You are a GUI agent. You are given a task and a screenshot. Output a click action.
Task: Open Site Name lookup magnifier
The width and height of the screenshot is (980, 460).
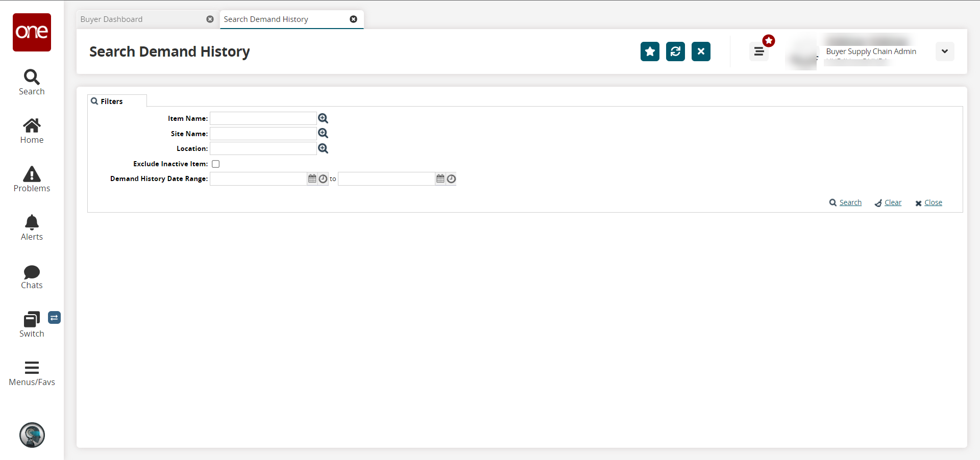tap(323, 133)
